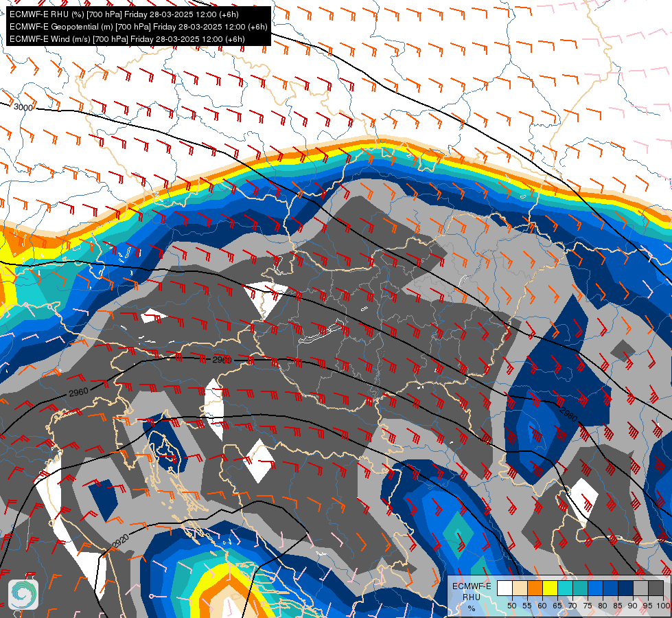The width and height of the screenshot is (672, 618).
Task: Click the '2980' geopotential contour label
Action: 569,414
